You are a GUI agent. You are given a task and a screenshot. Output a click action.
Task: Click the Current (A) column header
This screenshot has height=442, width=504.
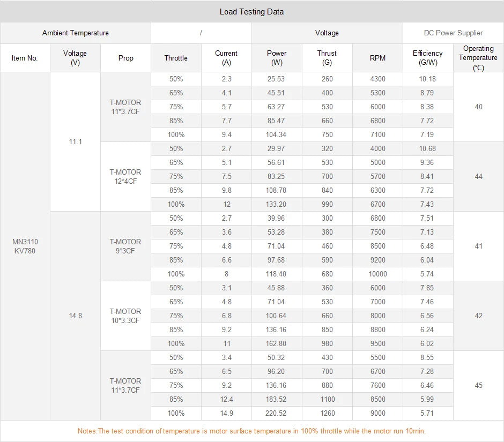(x=226, y=58)
